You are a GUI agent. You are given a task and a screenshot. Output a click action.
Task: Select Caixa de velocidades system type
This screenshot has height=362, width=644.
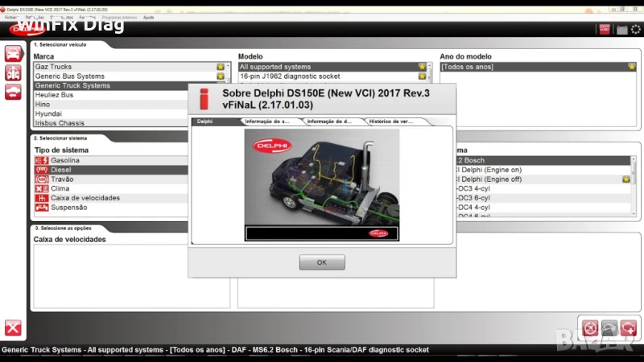pos(85,198)
